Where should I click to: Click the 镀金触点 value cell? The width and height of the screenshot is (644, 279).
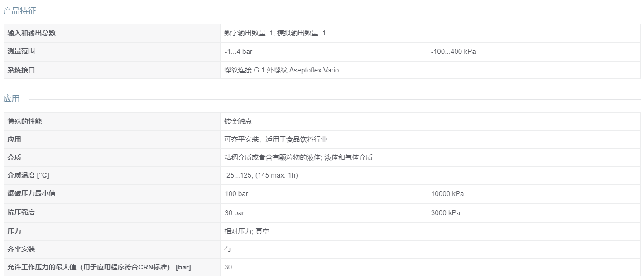tap(430, 121)
